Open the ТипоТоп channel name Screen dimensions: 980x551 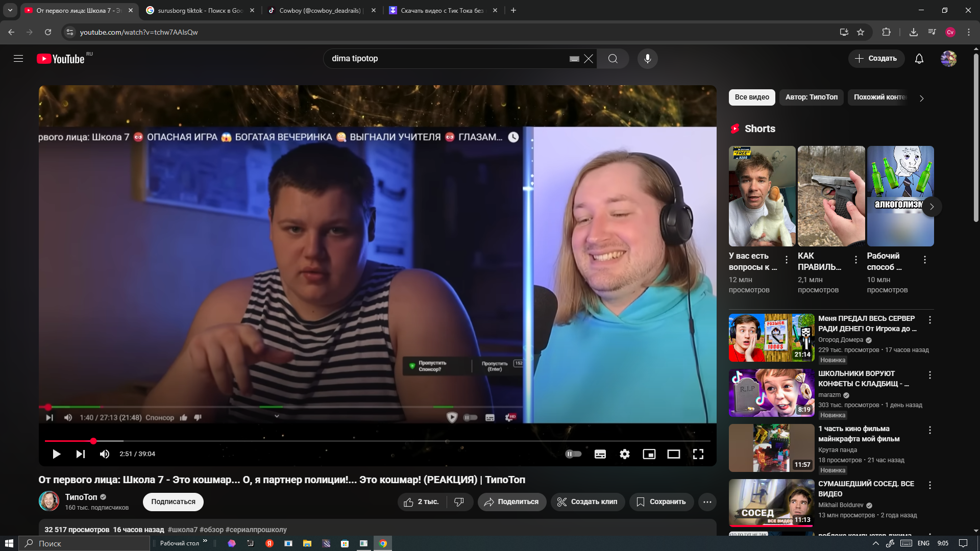(x=81, y=497)
